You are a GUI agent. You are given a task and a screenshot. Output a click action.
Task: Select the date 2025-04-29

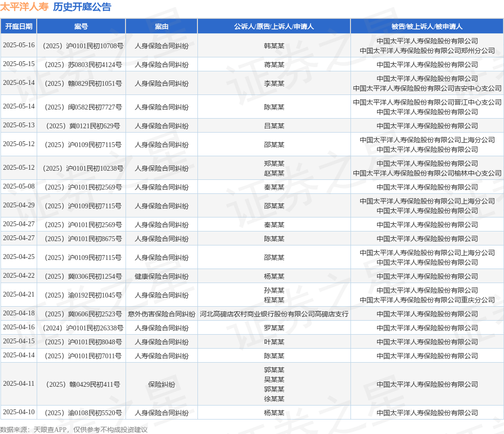pyautogui.click(x=19, y=205)
